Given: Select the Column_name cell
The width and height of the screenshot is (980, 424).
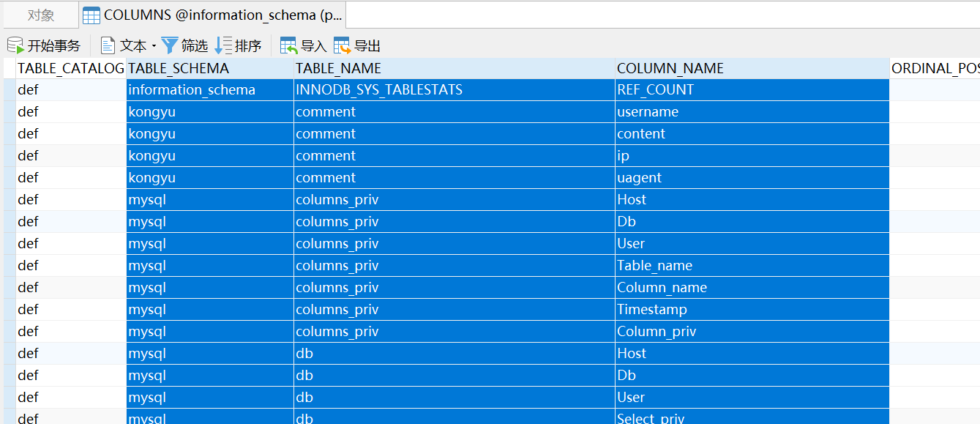Looking at the screenshot, I should coord(752,288).
